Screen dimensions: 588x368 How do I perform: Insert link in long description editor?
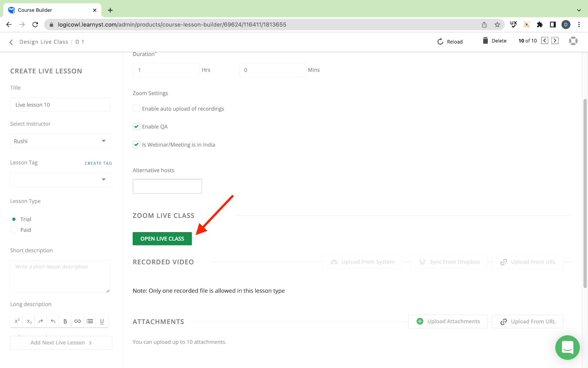click(78, 321)
